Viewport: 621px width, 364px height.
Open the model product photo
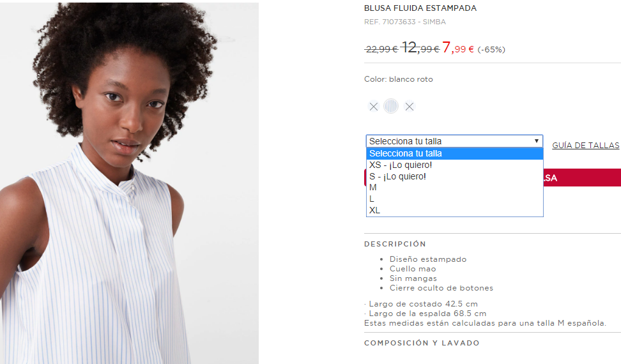click(129, 183)
